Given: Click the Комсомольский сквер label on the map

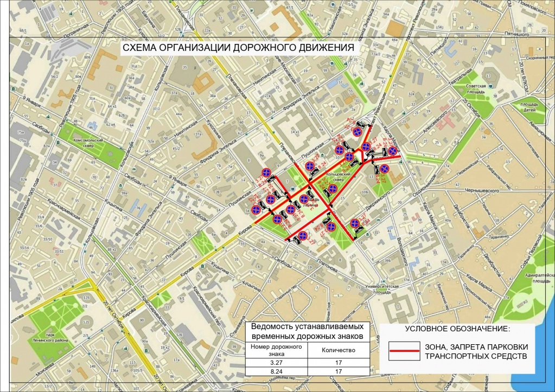Looking at the screenshot, I should pyautogui.click(x=90, y=142).
